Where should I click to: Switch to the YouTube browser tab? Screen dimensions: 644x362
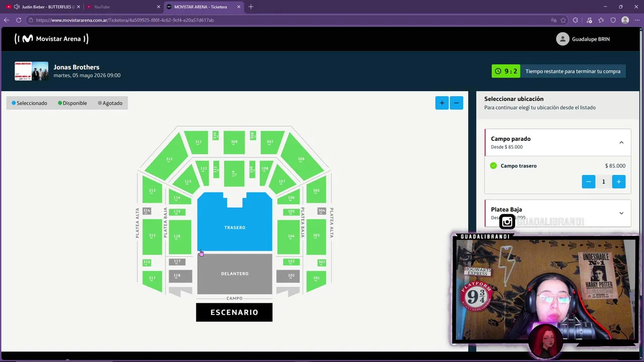(x=123, y=7)
